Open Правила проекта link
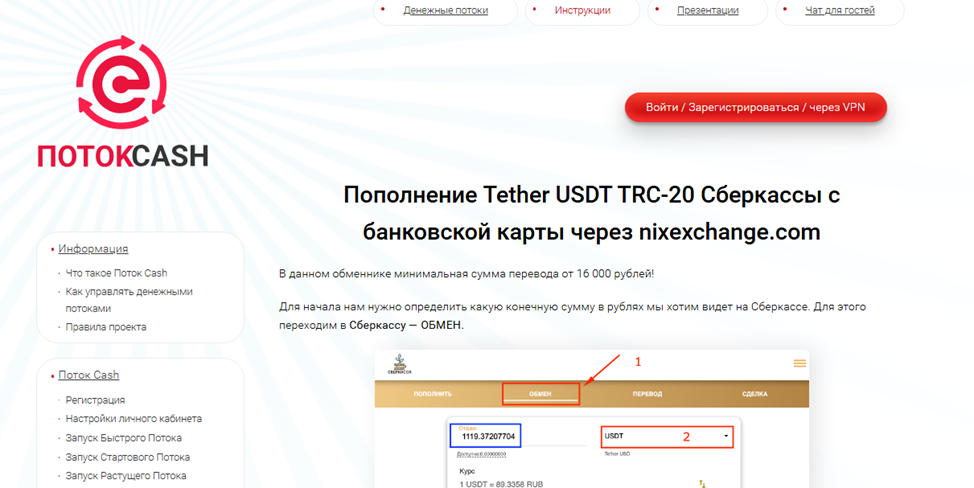Viewport: 974px width, 488px height. pyautogui.click(x=106, y=327)
